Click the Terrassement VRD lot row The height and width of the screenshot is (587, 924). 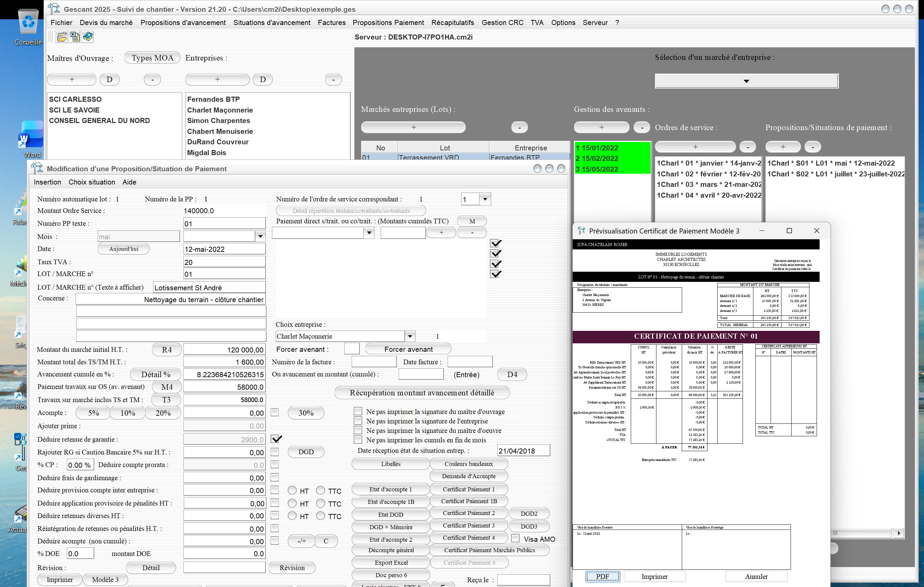pos(465,157)
